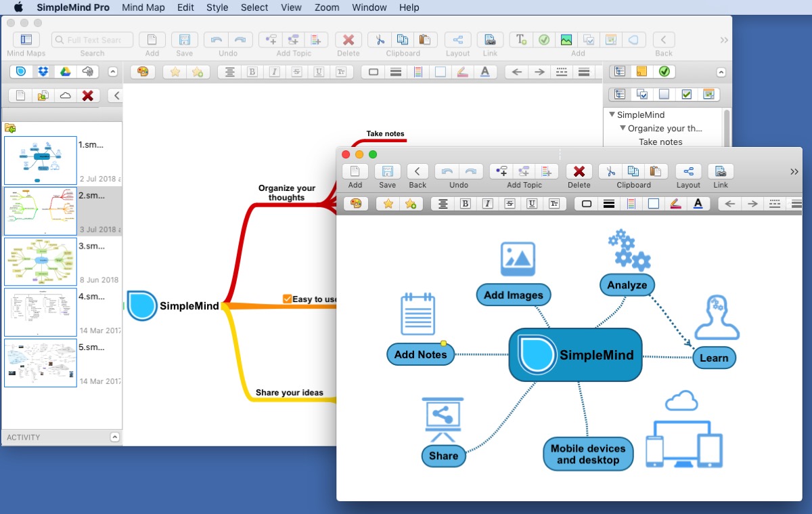Image resolution: width=812 pixels, height=514 pixels.
Task: Open fill color swatch in front window
Action: [653, 203]
